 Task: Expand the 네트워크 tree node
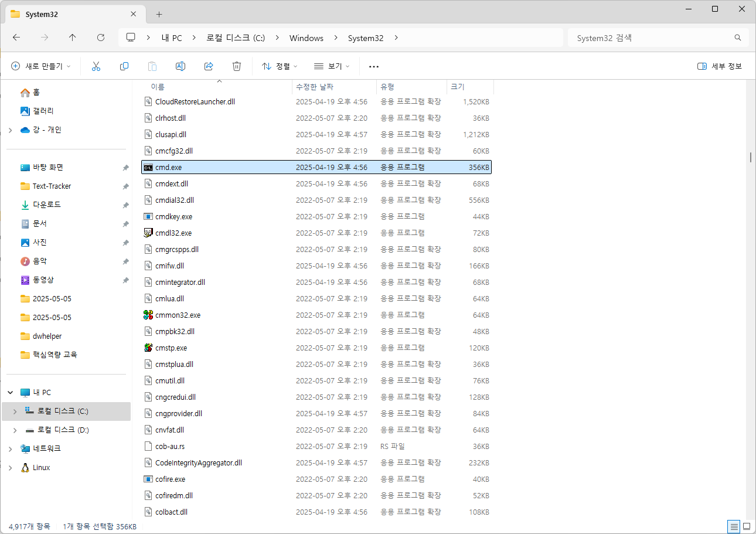click(11, 449)
